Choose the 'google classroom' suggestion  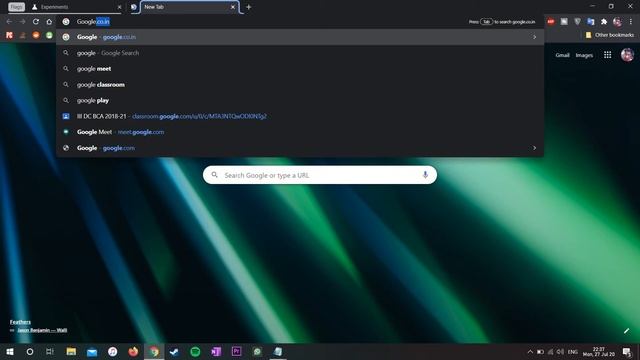coord(300,84)
